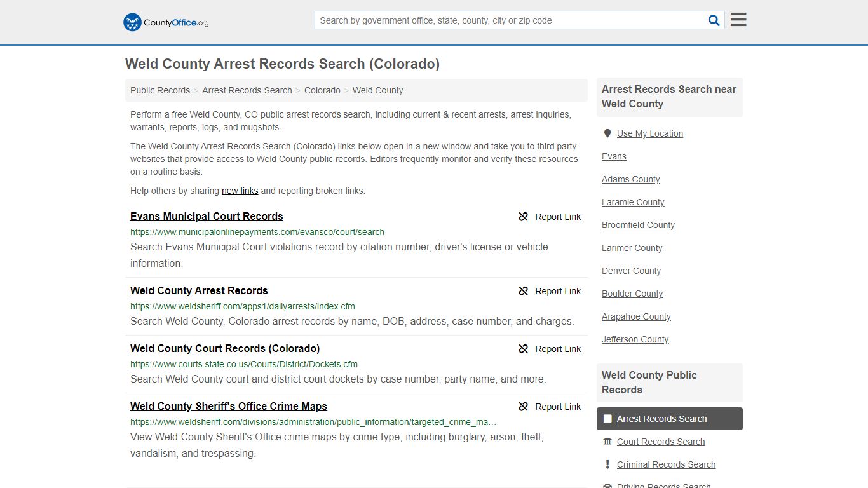Click broken-link icon for Weld County Court Records
This screenshot has width=868, height=488.
(524, 349)
